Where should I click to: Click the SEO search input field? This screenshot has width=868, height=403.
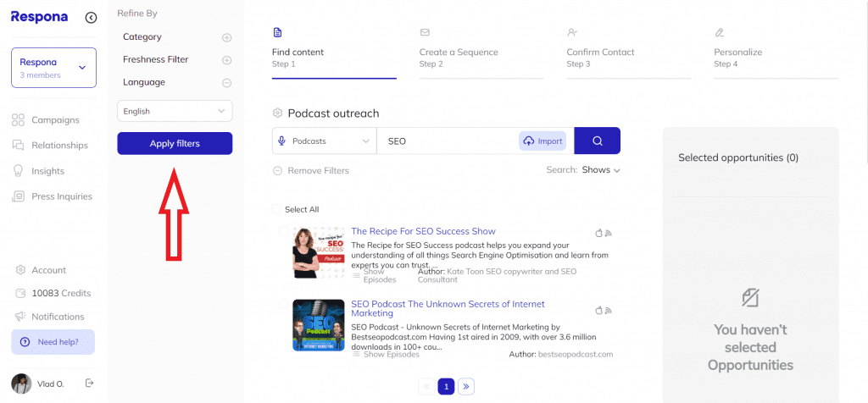coord(448,141)
